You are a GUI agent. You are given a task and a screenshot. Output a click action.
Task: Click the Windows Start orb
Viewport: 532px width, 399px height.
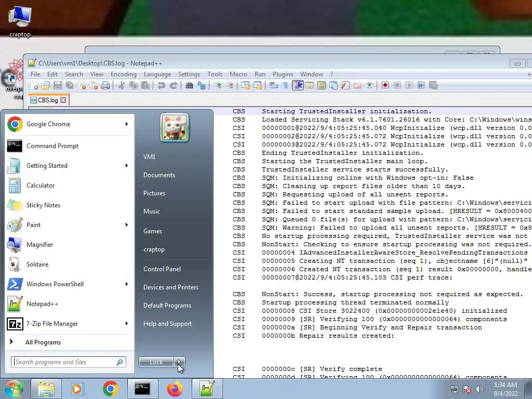point(14,389)
